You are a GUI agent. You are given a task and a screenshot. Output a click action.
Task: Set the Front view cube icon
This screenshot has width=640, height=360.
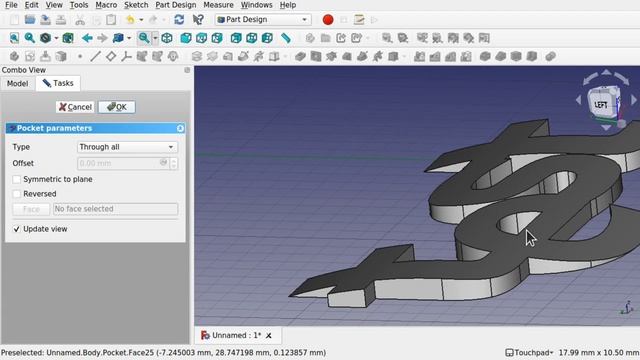point(186,38)
